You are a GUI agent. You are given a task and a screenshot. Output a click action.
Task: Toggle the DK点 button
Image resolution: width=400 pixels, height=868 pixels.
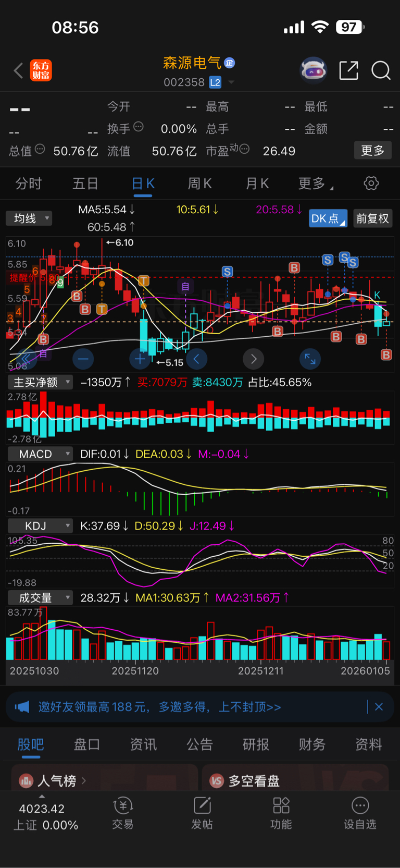(x=328, y=218)
